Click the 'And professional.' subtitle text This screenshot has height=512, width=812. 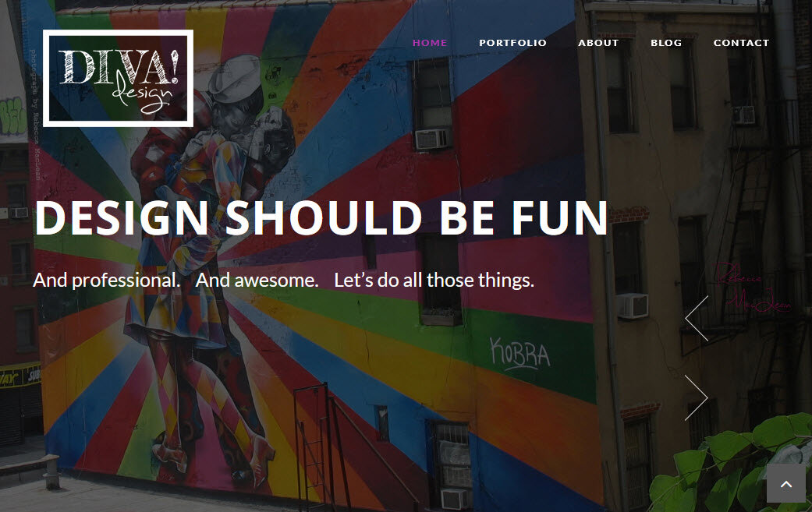coord(107,281)
